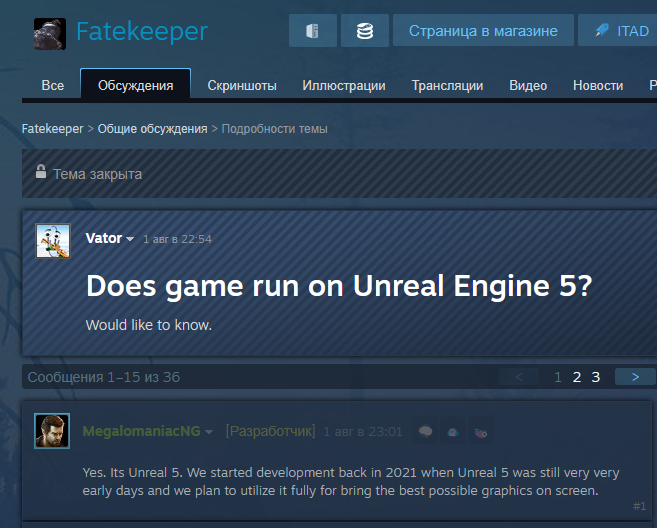The width and height of the screenshot is (657, 528).
Task: Switch to the Все tab
Action: pyautogui.click(x=53, y=85)
